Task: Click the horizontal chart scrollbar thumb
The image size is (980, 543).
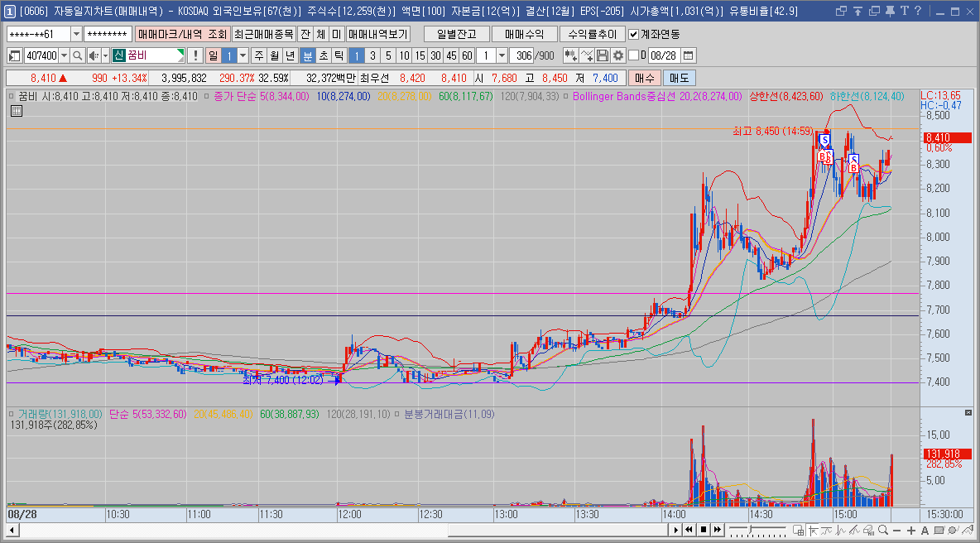Action: tap(558, 530)
